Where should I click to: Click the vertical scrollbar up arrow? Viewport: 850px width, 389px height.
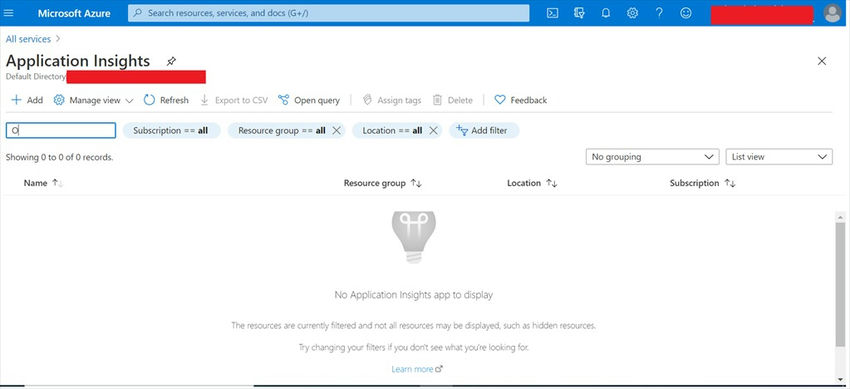pyautogui.click(x=840, y=217)
